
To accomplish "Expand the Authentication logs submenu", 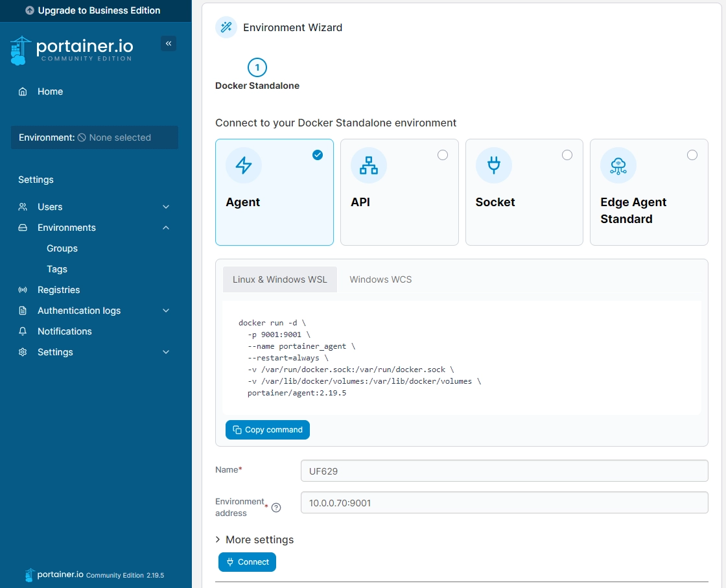I will pyautogui.click(x=166, y=311).
